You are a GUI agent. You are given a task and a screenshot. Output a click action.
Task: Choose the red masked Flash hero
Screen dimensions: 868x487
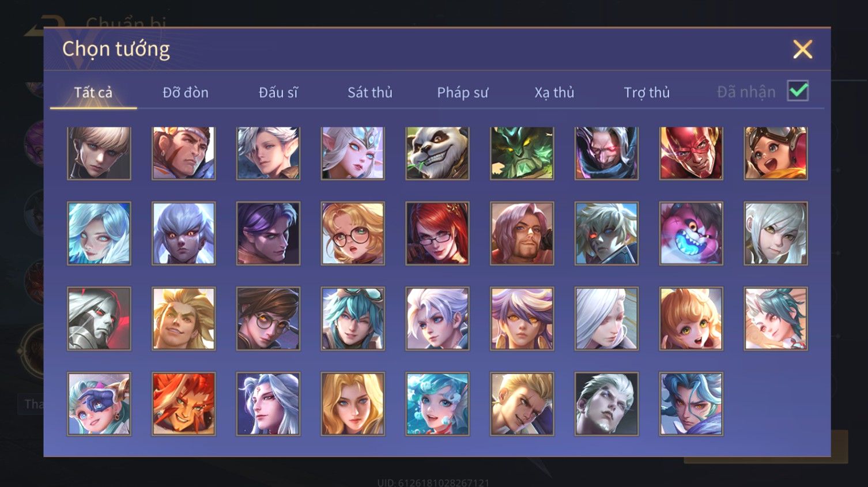pyautogui.click(x=691, y=153)
